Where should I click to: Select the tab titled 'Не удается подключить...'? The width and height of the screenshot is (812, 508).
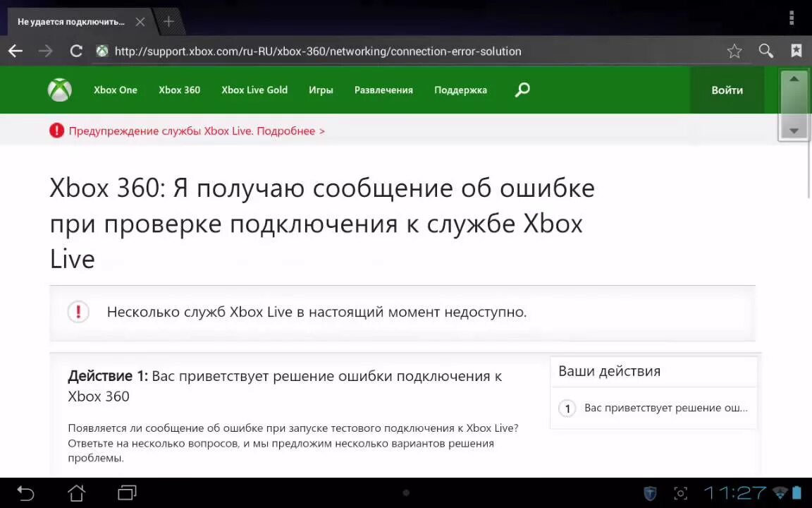71,22
